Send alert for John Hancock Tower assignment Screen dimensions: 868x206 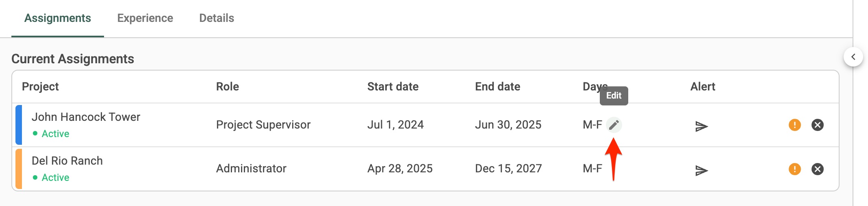click(701, 127)
